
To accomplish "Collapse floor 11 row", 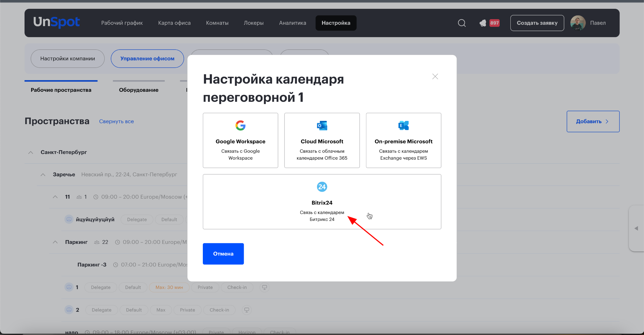I will (x=55, y=197).
